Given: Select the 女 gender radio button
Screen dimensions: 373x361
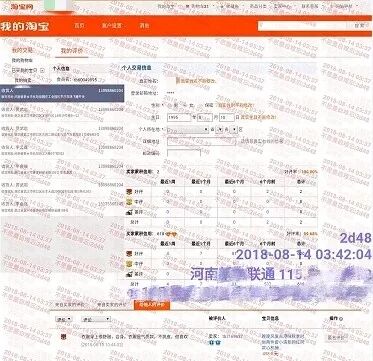Looking at the screenshot, I should pos(184,105).
